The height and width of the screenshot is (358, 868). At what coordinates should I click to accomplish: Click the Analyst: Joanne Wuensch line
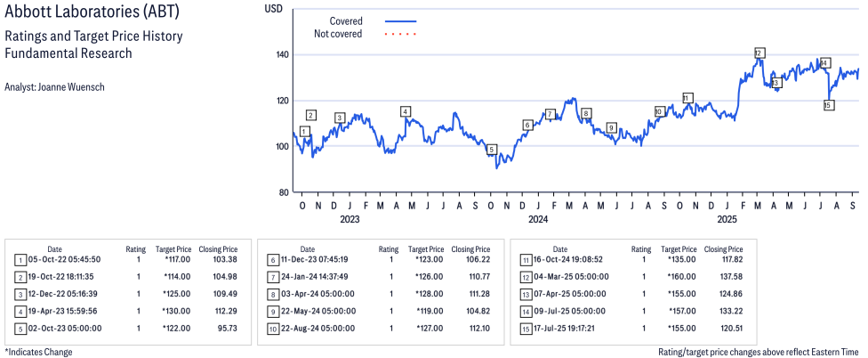(54, 87)
